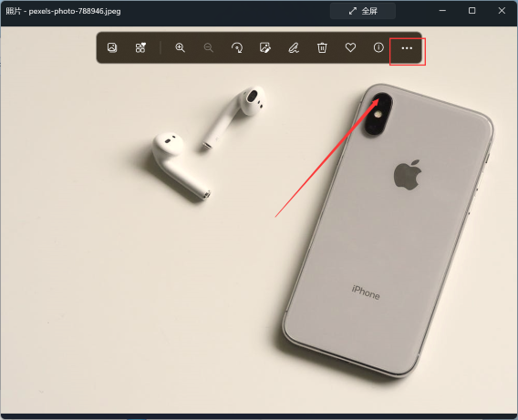Minimize the Photos window
This screenshot has height=420, width=518.
(x=442, y=11)
